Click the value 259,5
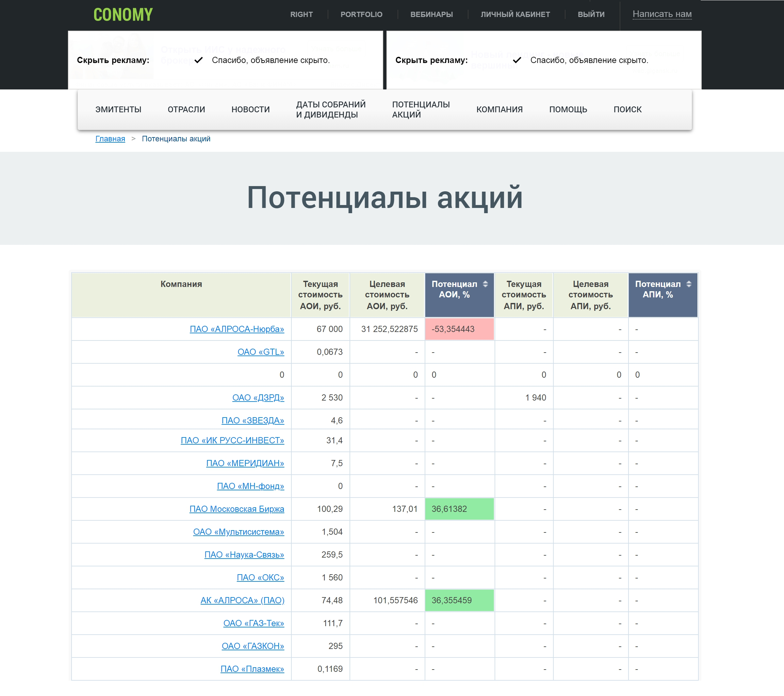 [332, 555]
